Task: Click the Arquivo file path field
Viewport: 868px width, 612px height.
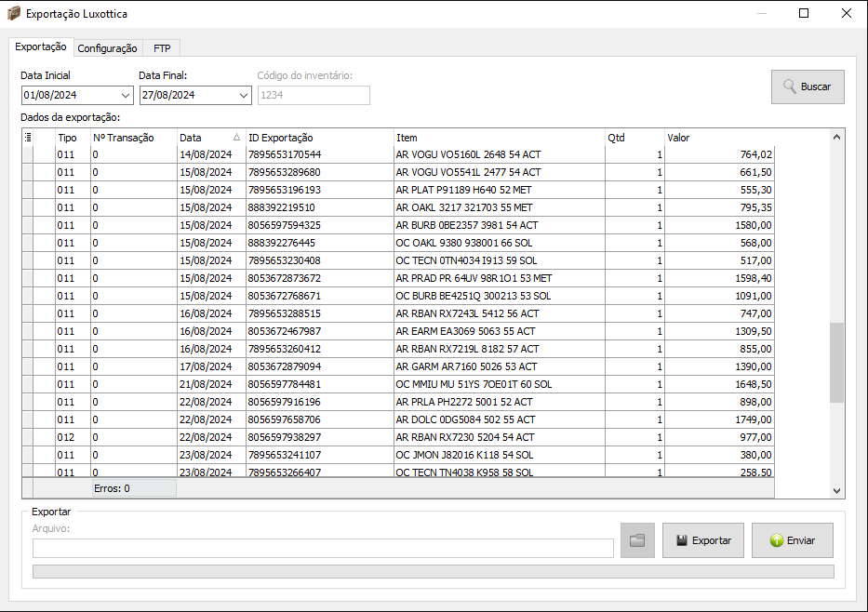Action: click(x=323, y=549)
